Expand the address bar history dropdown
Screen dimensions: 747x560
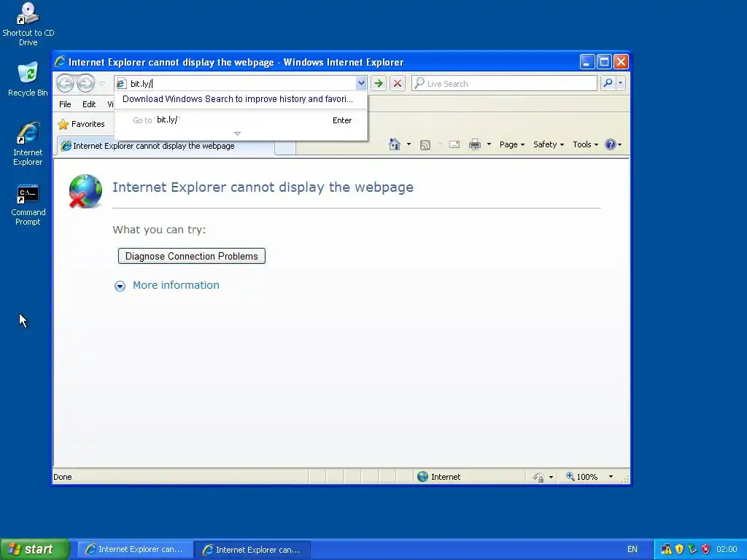(x=361, y=83)
